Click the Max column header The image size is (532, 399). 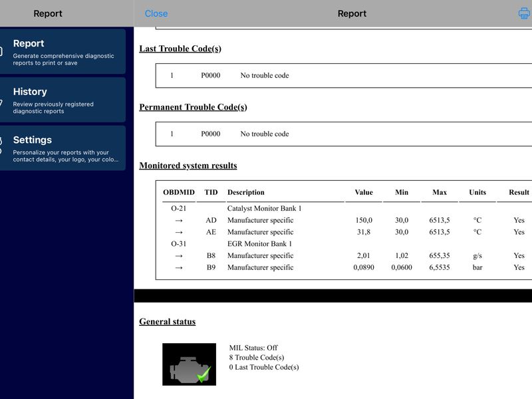click(440, 192)
